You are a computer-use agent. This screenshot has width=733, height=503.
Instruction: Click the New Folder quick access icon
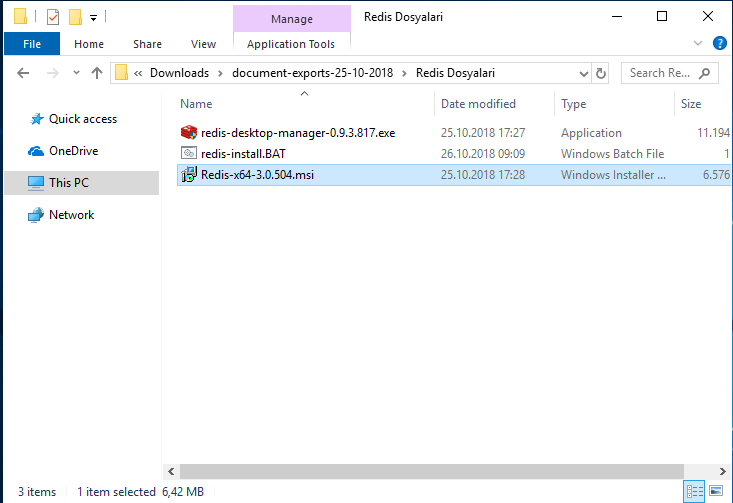click(75, 17)
